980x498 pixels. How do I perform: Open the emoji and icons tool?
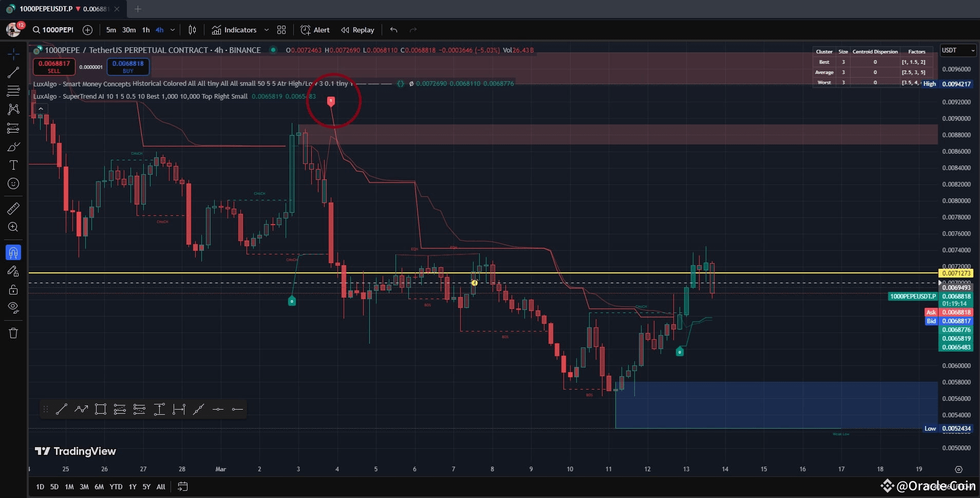pyautogui.click(x=13, y=183)
